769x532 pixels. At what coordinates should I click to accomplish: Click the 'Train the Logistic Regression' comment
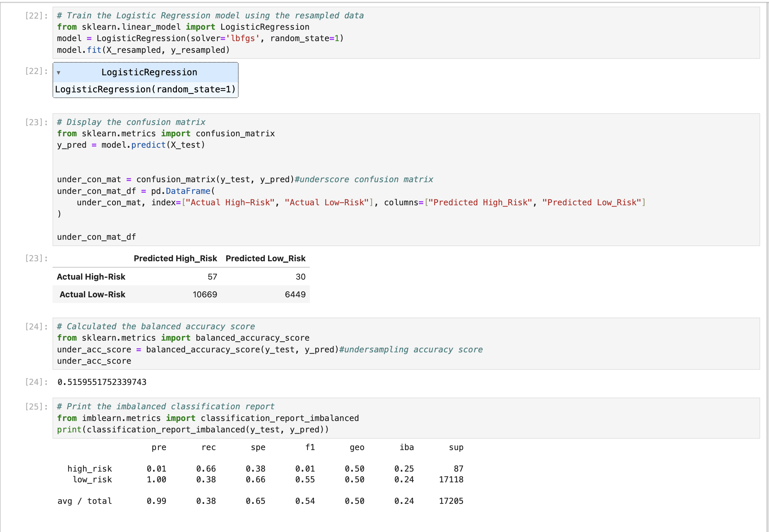pyautogui.click(x=210, y=16)
